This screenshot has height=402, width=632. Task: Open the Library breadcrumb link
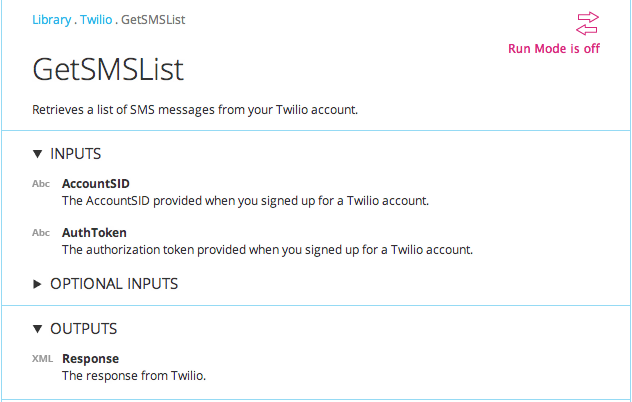coord(52,20)
